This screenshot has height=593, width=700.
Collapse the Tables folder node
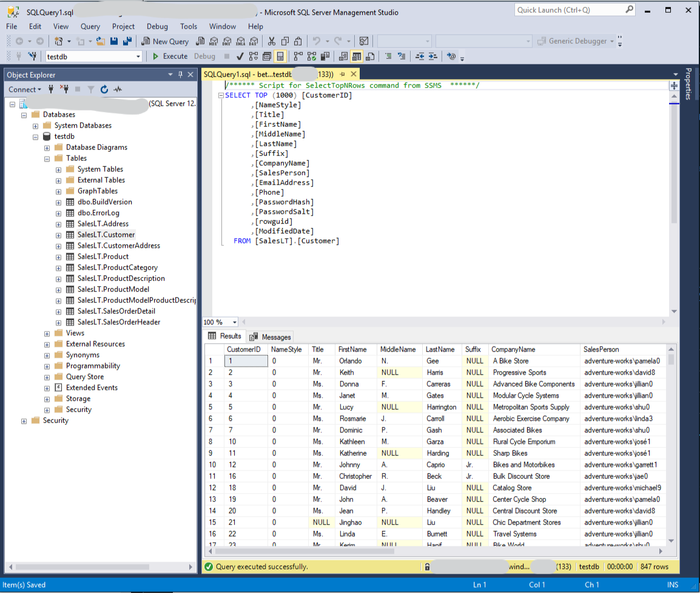[47, 158]
